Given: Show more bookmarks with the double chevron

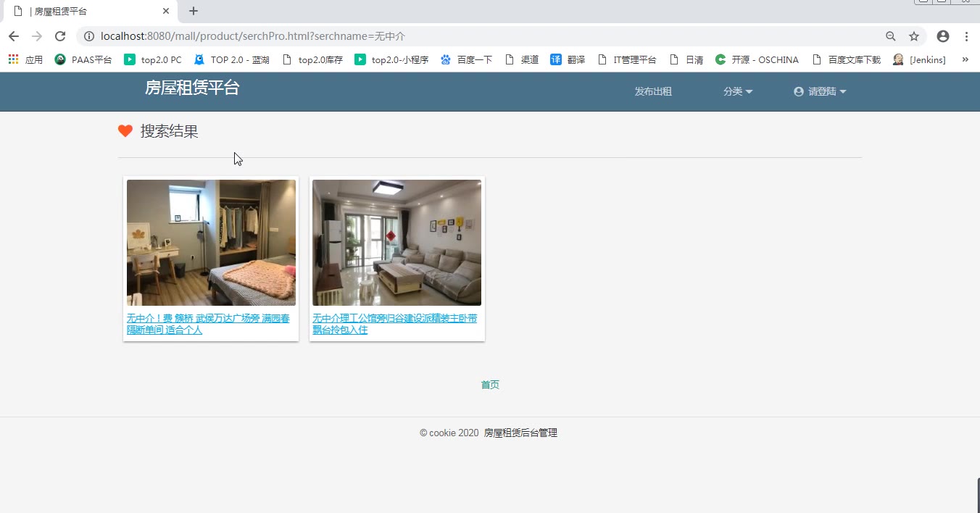Looking at the screenshot, I should 966,59.
